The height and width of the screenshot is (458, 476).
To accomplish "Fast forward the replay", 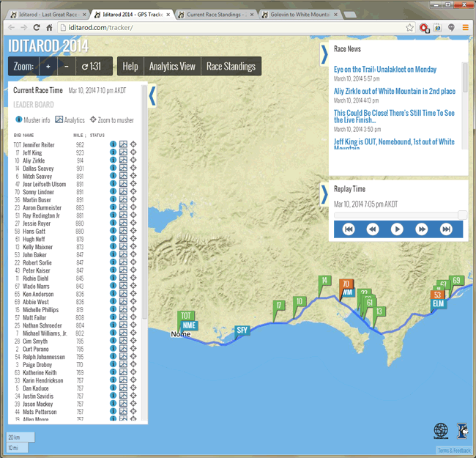I will click(x=422, y=229).
